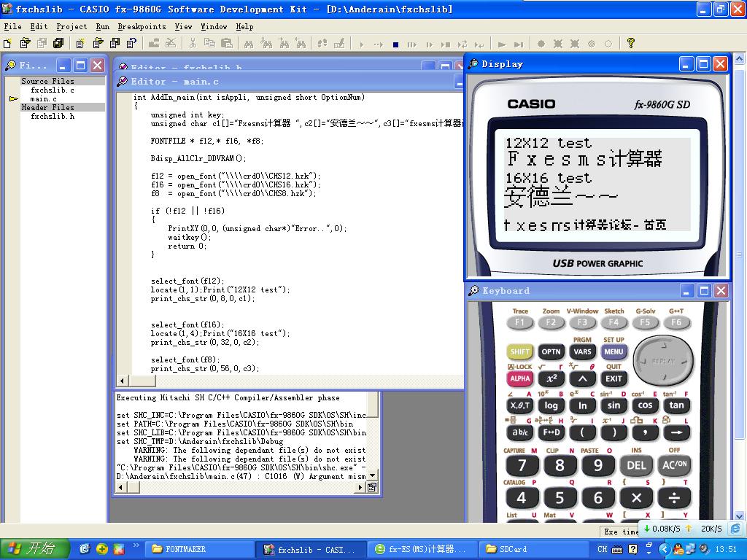Click the yellow Help question mark icon

coord(631,43)
